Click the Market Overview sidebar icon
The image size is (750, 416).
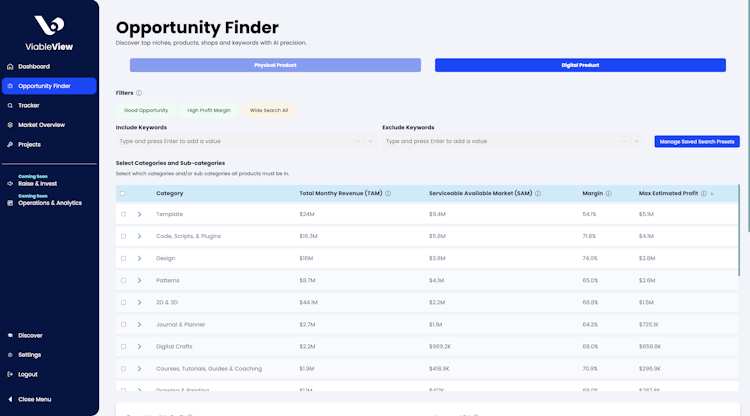10,125
